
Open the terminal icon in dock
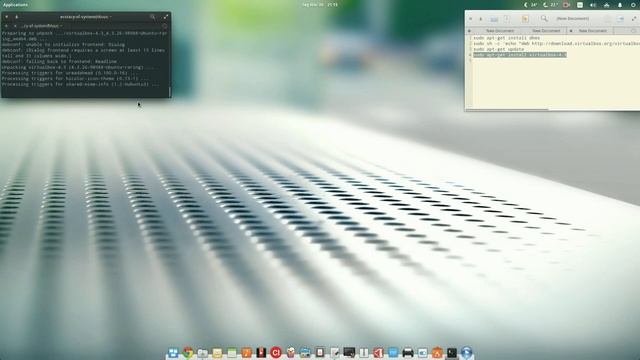452,352
